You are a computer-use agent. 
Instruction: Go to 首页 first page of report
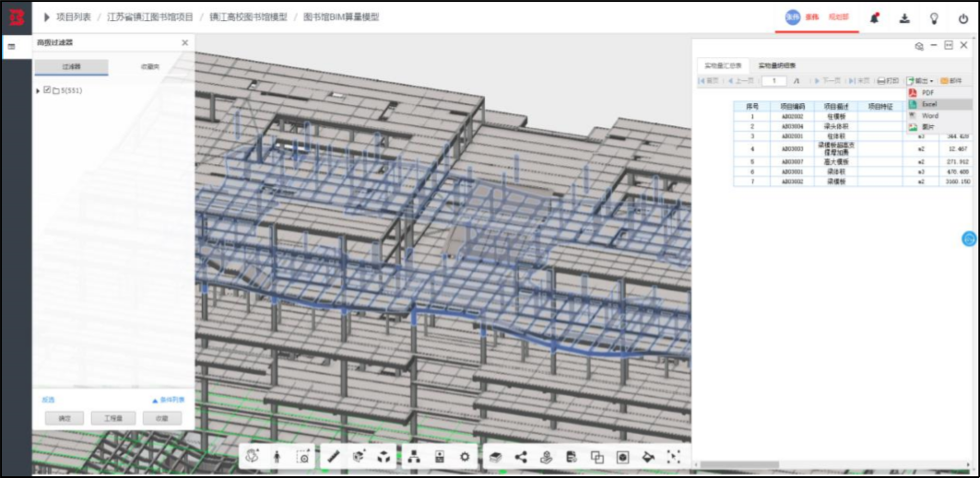point(709,80)
